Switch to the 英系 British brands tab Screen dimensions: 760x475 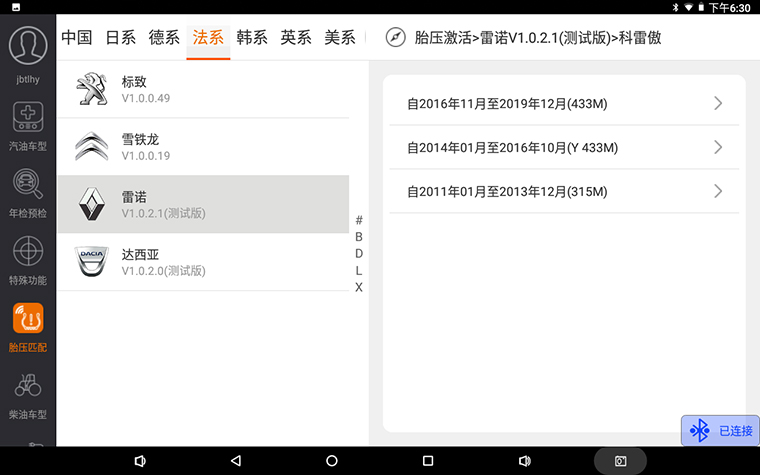tap(296, 37)
